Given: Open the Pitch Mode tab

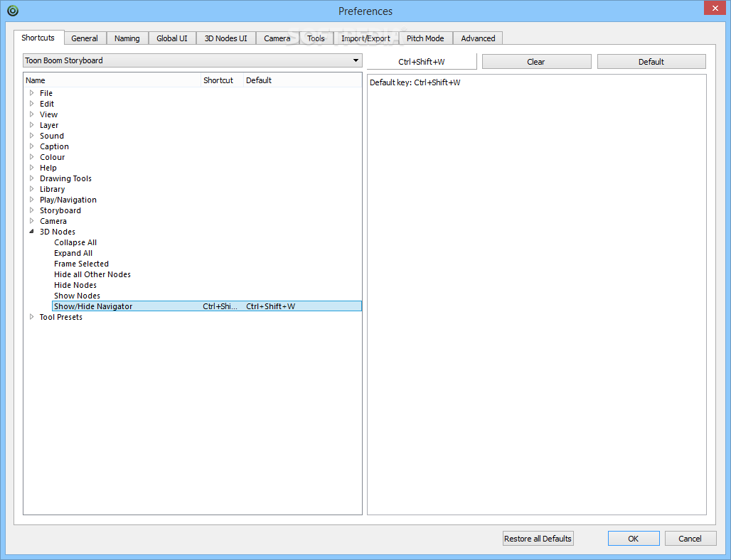Looking at the screenshot, I should click(x=425, y=38).
